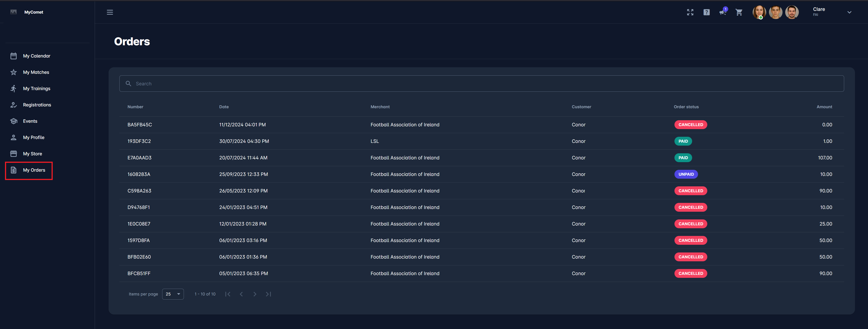868x329 pixels.
Task: Expand the Clare user account dropdown
Action: click(x=849, y=12)
